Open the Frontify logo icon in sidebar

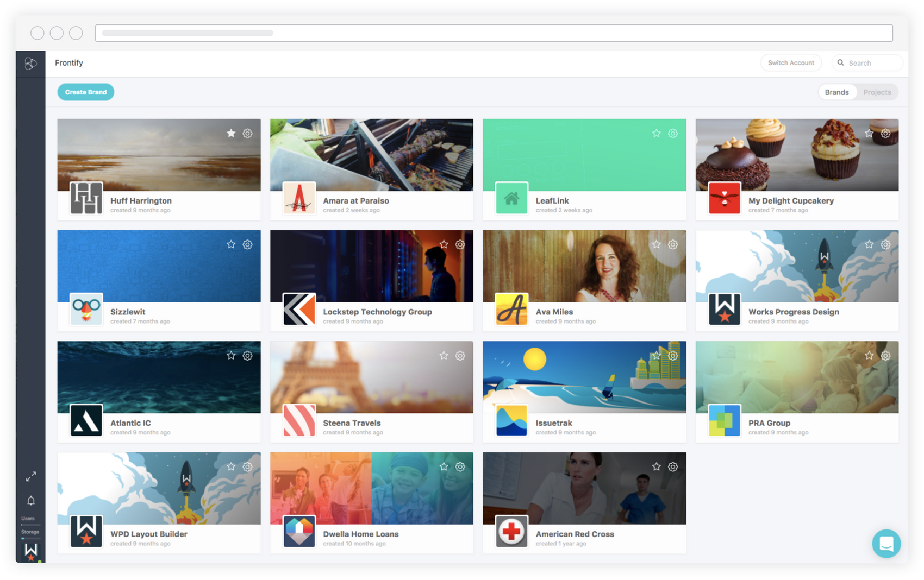tap(30, 64)
